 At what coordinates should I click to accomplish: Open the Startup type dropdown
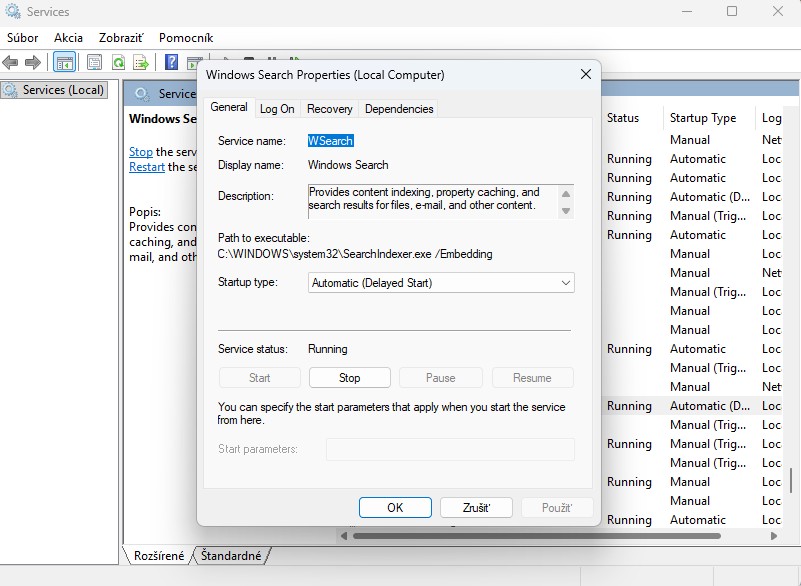441,283
